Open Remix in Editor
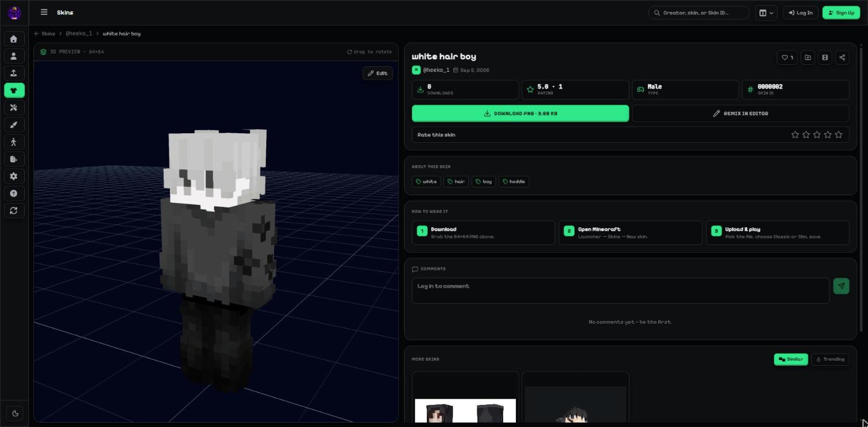This screenshot has height=427, width=868. (741, 113)
